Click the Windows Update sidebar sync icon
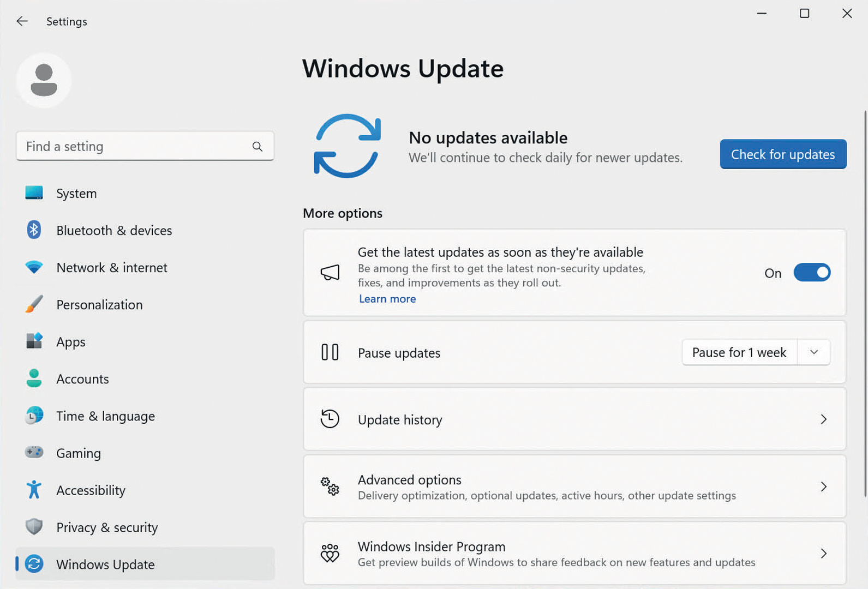The height and width of the screenshot is (589, 868). click(34, 563)
